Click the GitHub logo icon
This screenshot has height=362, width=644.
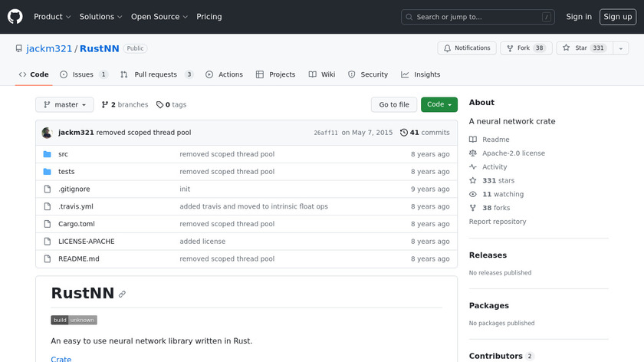(15, 17)
